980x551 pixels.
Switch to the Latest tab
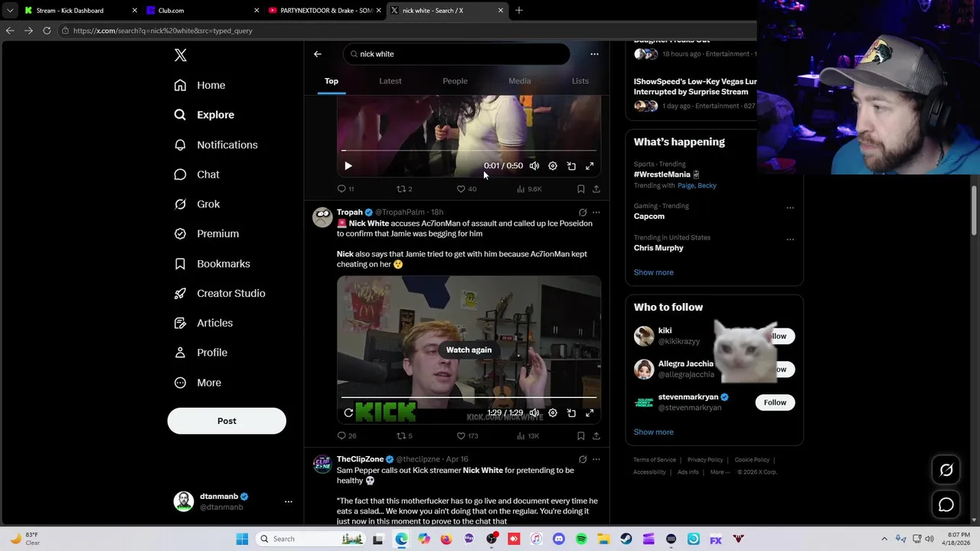390,81
